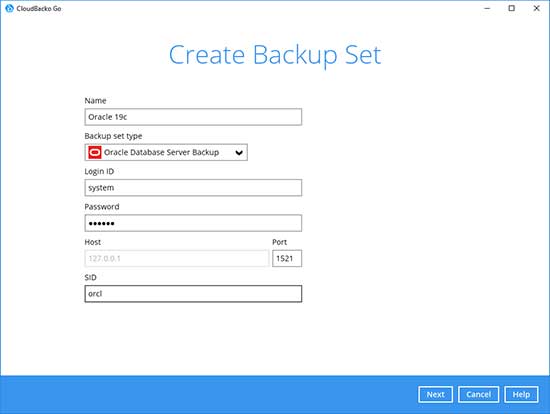Click the Login ID label

point(99,171)
